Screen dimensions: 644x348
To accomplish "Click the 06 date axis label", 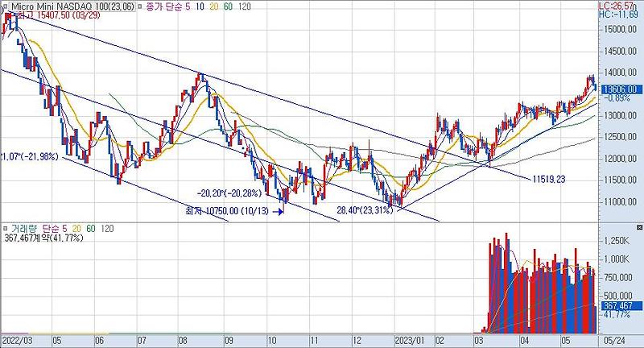I will pos(99,341).
